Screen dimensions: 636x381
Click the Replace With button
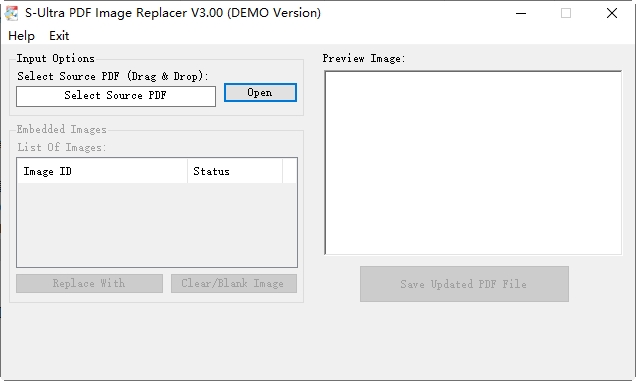click(x=89, y=283)
